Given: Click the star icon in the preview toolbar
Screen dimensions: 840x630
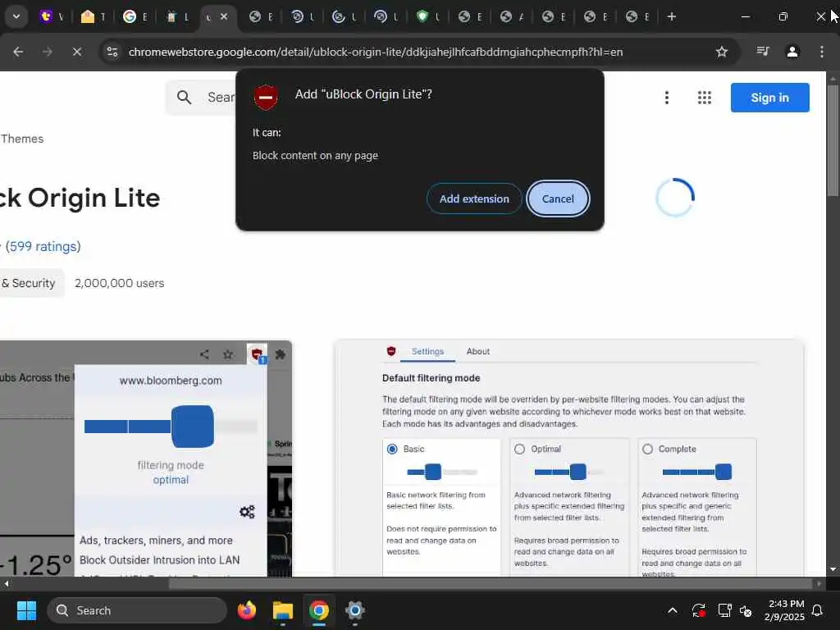Looking at the screenshot, I should tap(228, 354).
